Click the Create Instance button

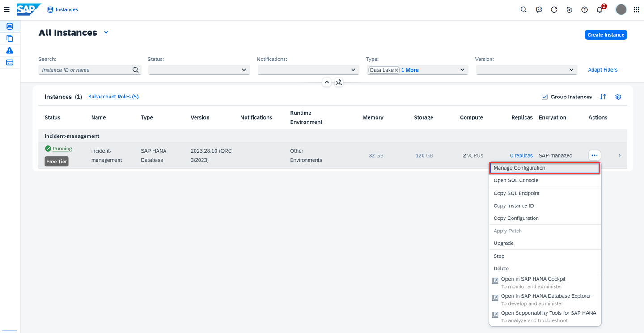click(606, 35)
